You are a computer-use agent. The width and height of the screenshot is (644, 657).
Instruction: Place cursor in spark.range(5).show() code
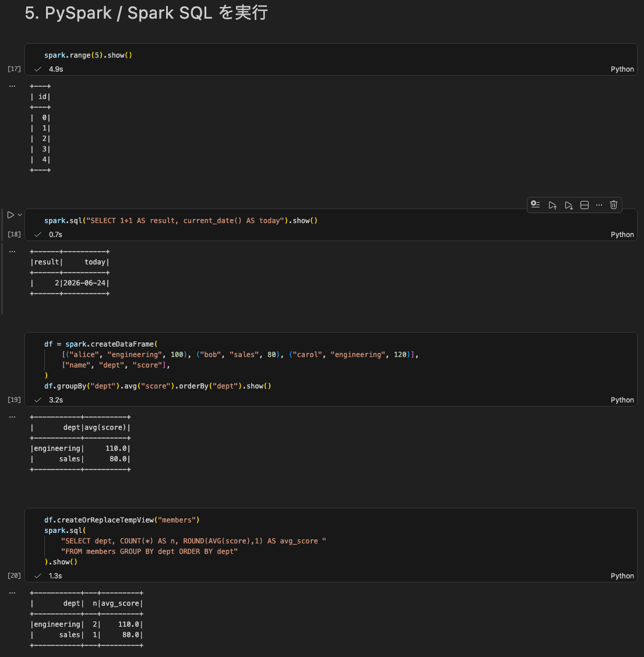pyautogui.click(x=88, y=55)
